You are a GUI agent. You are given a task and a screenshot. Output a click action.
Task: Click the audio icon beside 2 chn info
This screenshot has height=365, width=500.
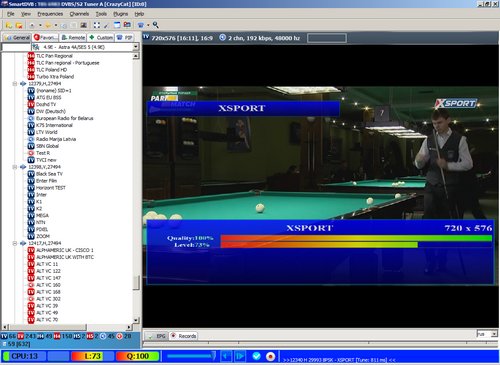tap(223, 38)
